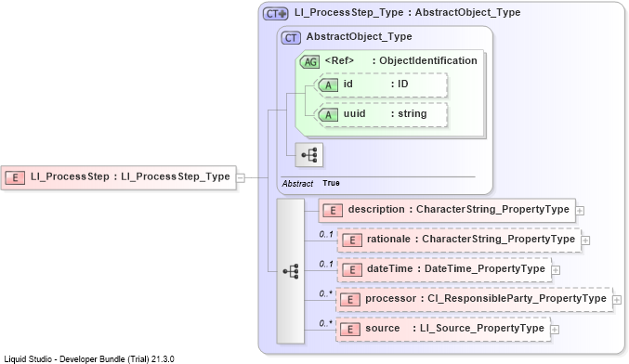The image size is (629, 364).
Task: Select the id : ID attribute text
Action: (375, 84)
